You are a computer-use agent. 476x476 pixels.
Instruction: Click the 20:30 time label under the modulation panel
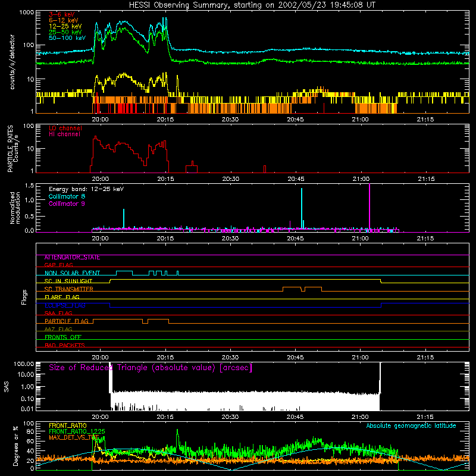(230, 239)
